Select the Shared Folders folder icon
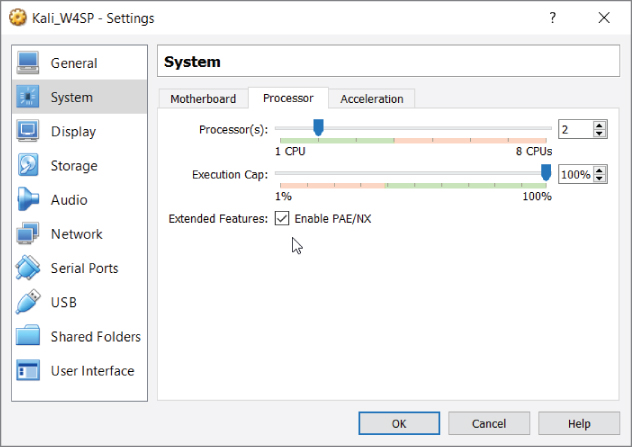632x447 pixels. pos(28,336)
